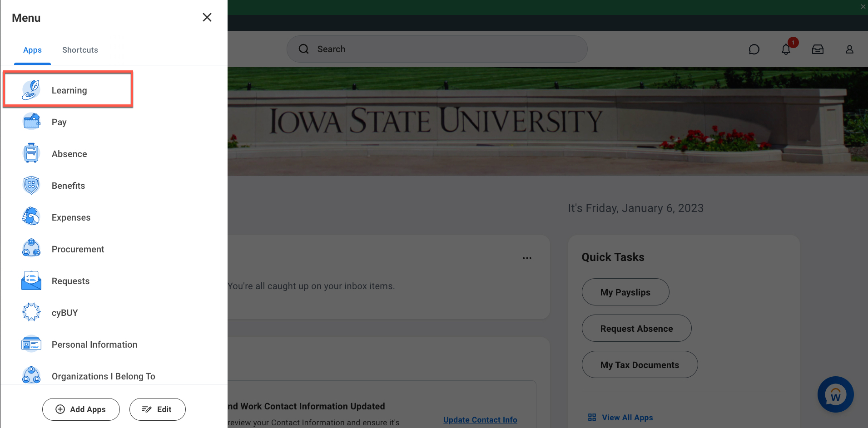Follow the View All Apps link
The image size is (868, 428).
coord(627,418)
